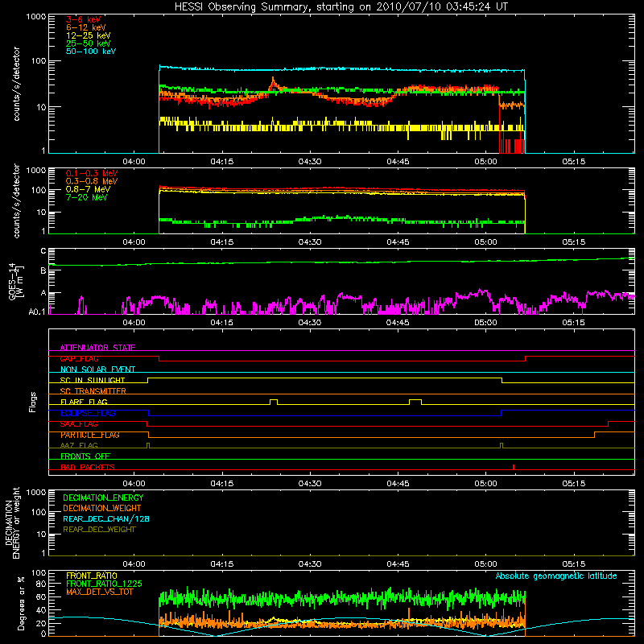Screen dimensions: 644x644
Task: Select the "12-25 keV" legend label
Action: pos(89,35)
